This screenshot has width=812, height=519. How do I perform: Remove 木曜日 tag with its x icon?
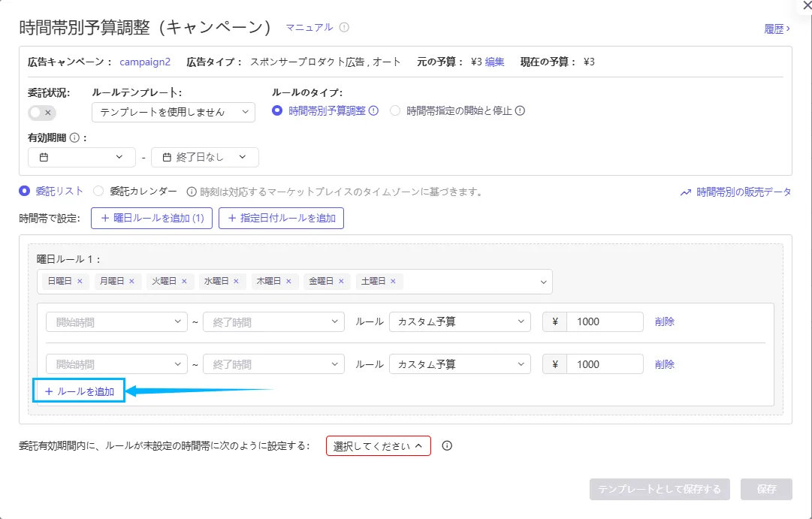(x=288, y=281)
